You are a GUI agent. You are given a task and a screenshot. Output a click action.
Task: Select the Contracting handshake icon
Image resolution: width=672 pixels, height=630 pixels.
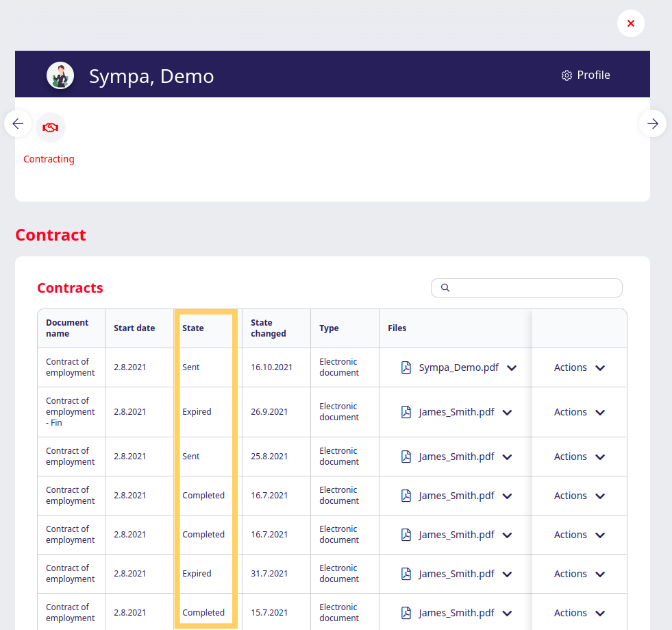[51, 128]
